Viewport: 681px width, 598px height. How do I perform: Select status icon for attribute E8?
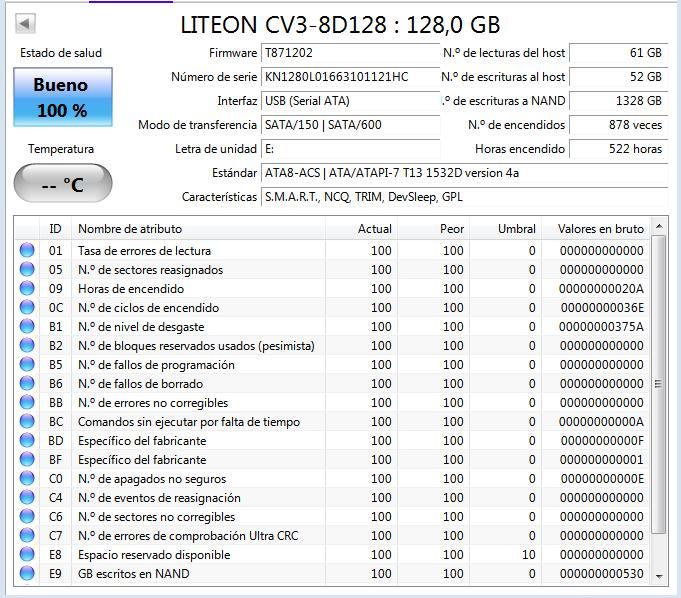coord(27,555)
